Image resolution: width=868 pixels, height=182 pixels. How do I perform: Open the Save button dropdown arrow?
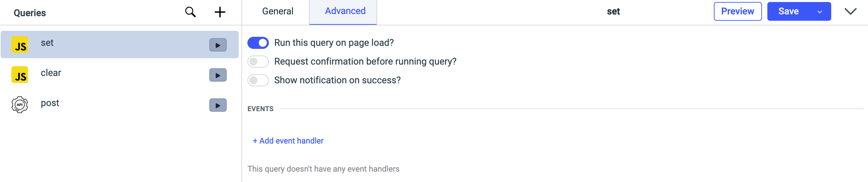[x=820, y=12]
